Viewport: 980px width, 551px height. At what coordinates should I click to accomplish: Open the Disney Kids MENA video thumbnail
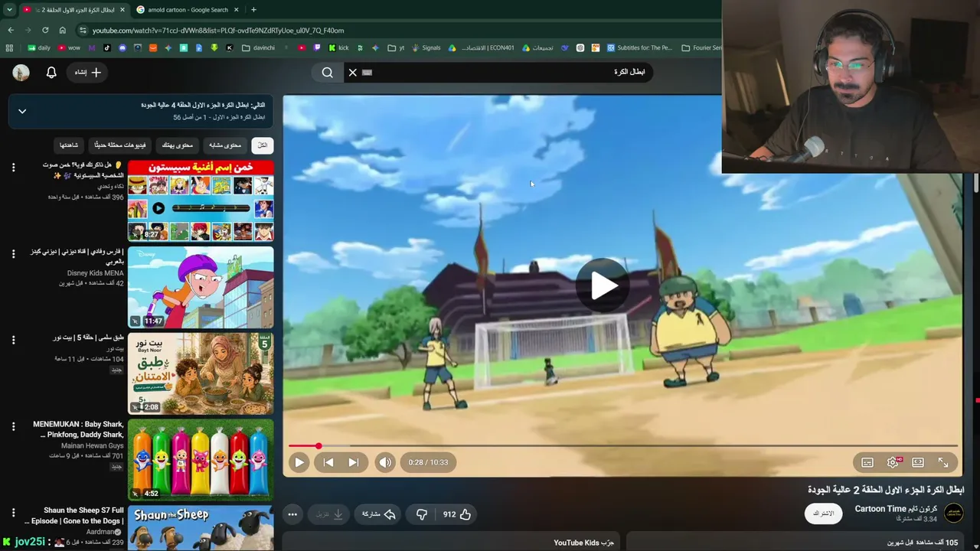[201, 287]
